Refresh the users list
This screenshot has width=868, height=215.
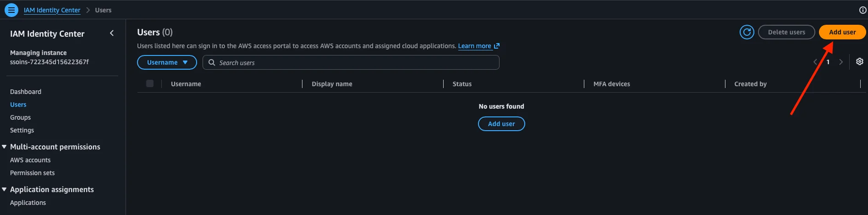point(747,32)
